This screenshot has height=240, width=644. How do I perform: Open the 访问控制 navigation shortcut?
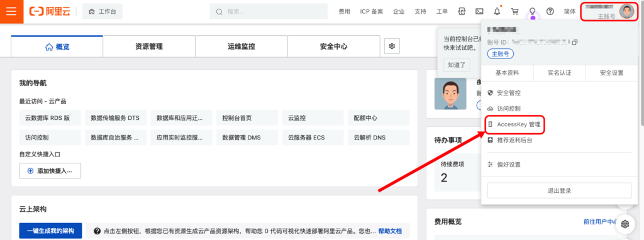click(x=50, y=138)
